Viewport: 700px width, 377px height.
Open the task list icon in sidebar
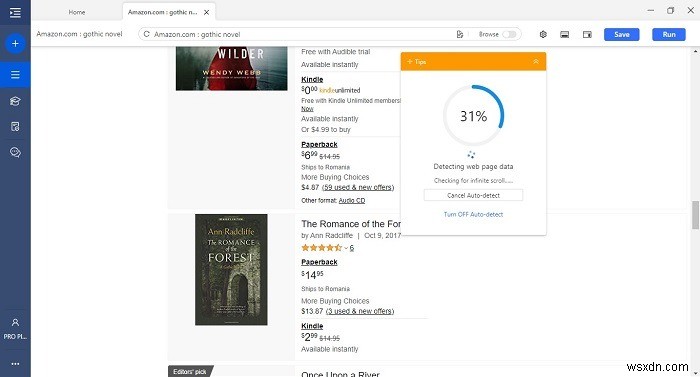point(15,75)
